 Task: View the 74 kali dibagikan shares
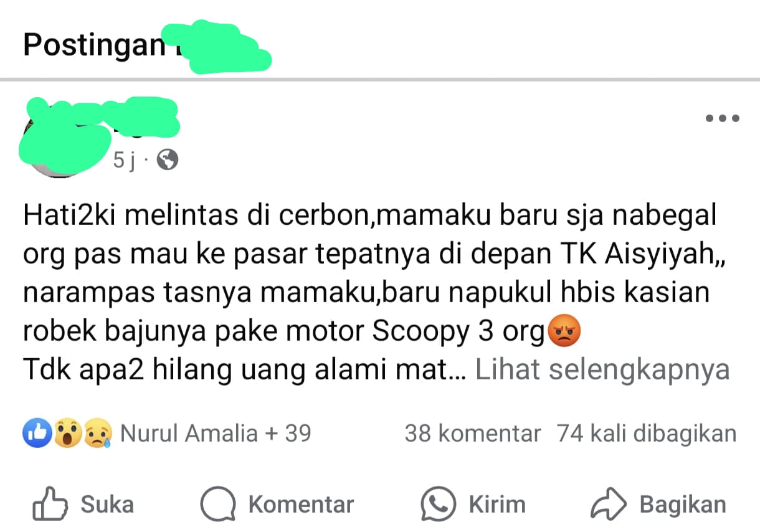click(x=647, y=433)
